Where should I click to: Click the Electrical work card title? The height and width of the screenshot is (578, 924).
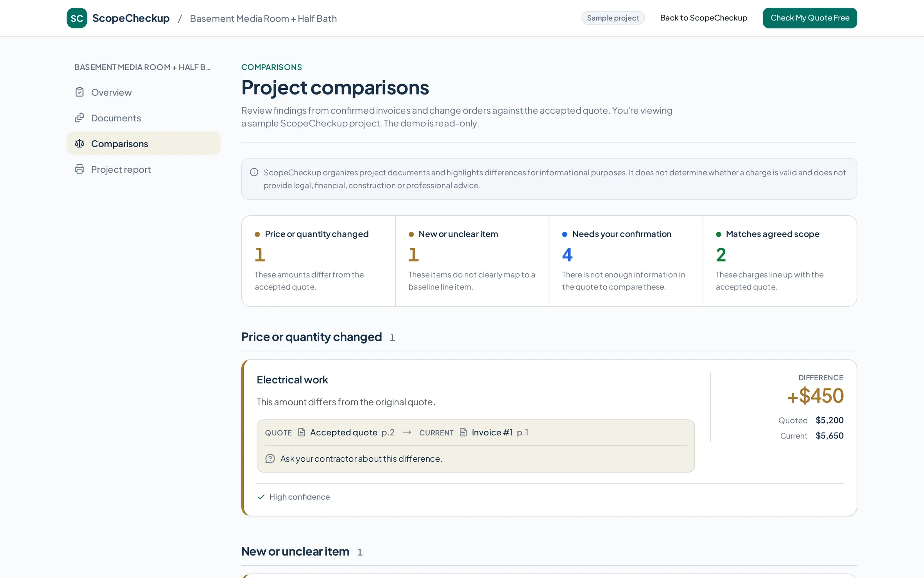[292, 380]
